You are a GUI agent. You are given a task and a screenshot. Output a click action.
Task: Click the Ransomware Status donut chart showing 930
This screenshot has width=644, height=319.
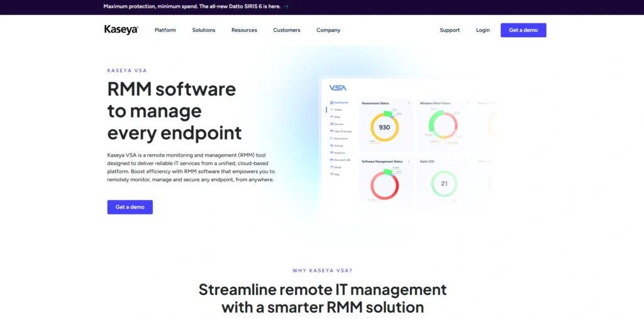click(x=384, y=127)
